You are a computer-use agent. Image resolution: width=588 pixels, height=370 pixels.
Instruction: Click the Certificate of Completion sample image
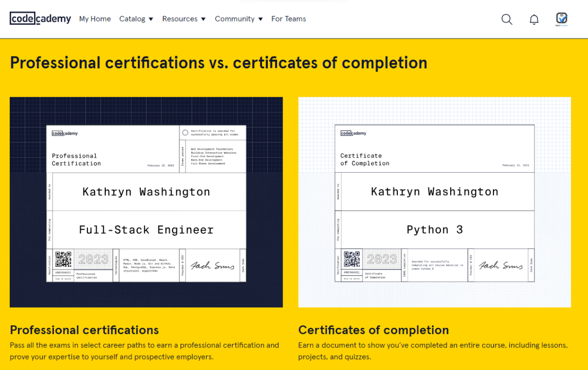[x=435, y=202]
